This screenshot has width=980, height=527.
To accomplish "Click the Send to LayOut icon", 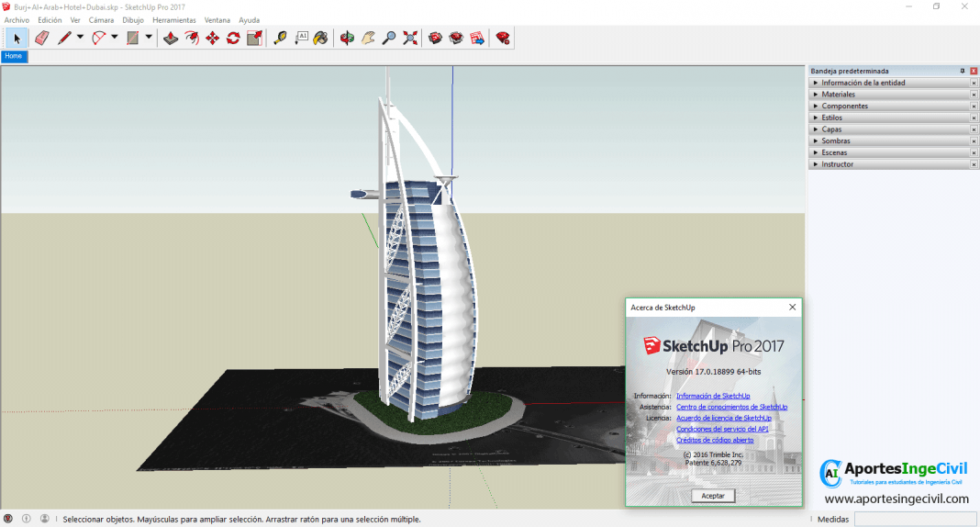I will (477, 39).
